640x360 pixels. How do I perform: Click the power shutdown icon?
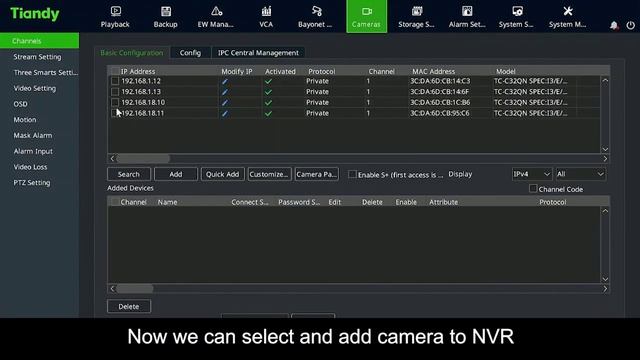[631, 25]
